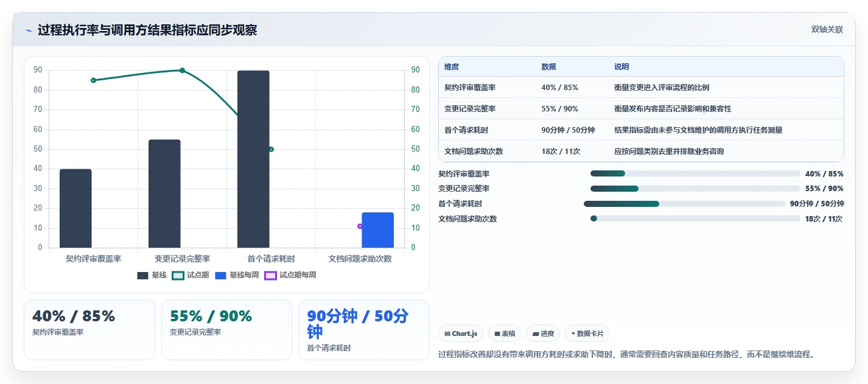Click the 维度 table column header

[x=452, y=67]
